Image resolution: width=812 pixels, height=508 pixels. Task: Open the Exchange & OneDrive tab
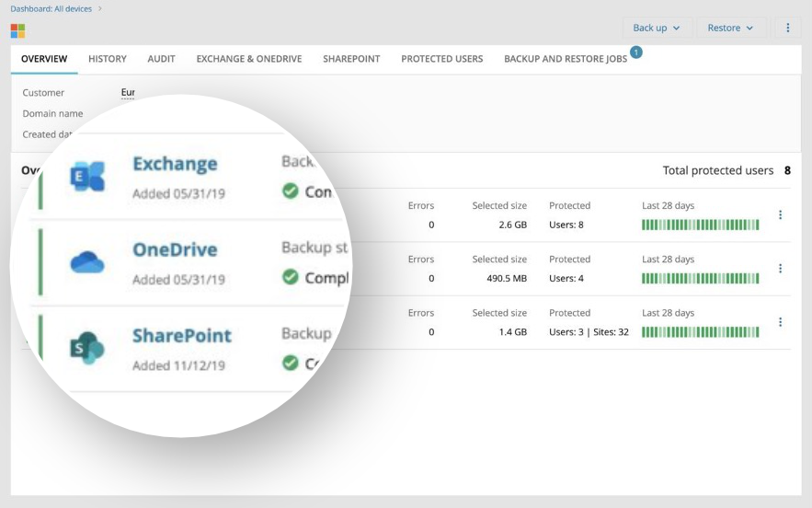tap(248, 59)
